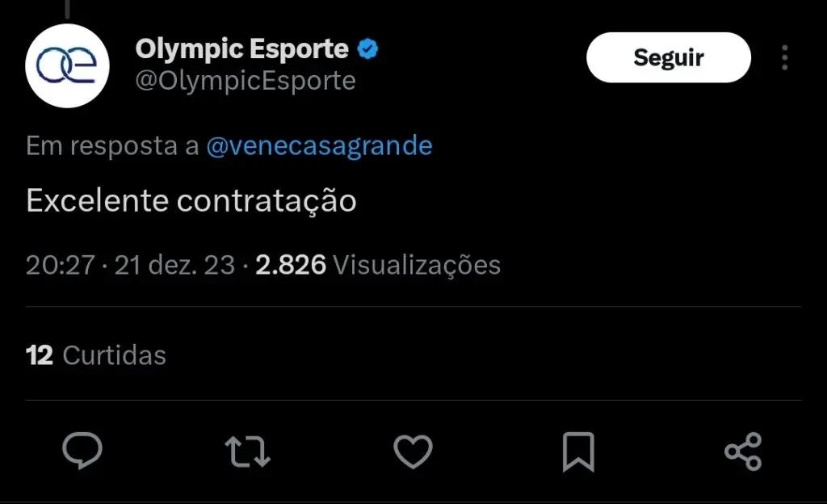Open the three-dot more options menu

pos(784,57)
